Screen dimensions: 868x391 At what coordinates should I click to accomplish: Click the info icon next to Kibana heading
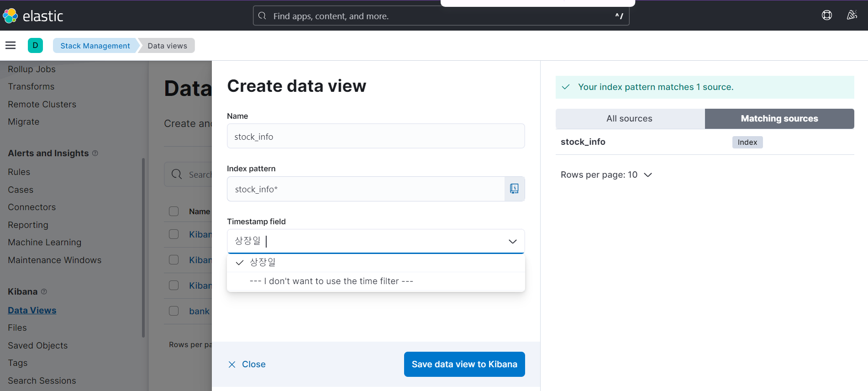[44, 291]
